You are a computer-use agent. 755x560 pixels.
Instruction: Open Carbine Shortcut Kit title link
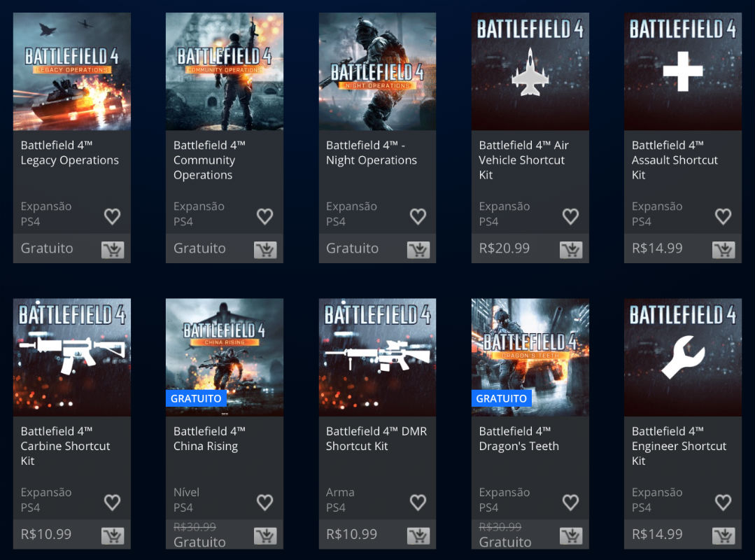pos(65,446)
